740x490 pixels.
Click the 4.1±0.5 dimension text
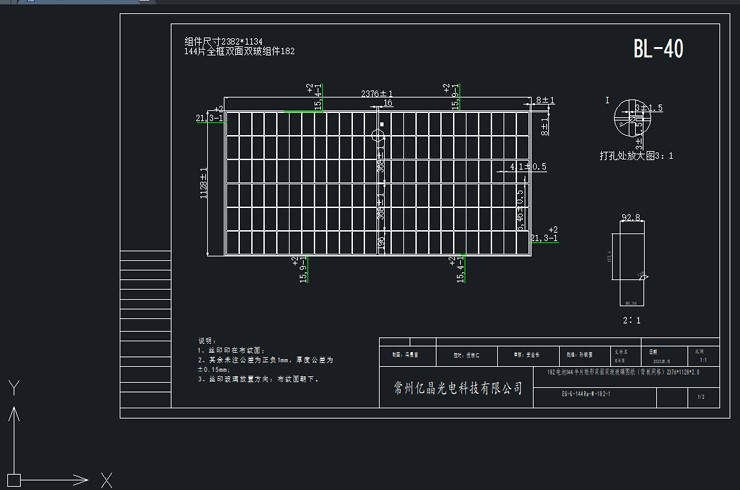pyautogui.click(x=528, y=166)
